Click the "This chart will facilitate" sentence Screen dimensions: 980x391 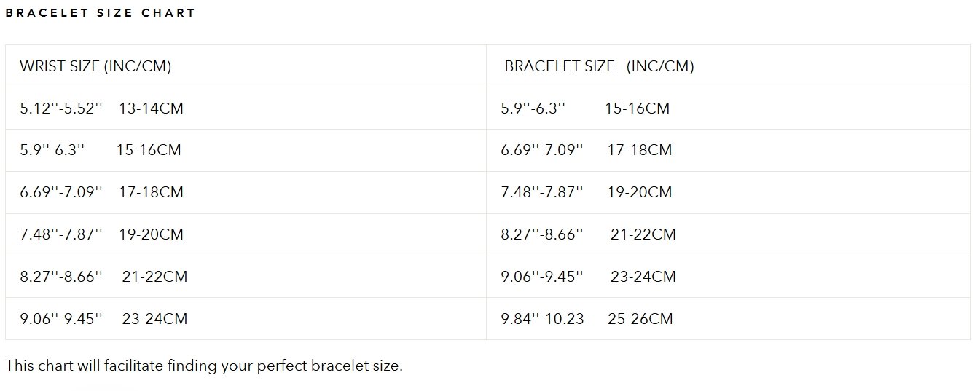click(204, 366)
